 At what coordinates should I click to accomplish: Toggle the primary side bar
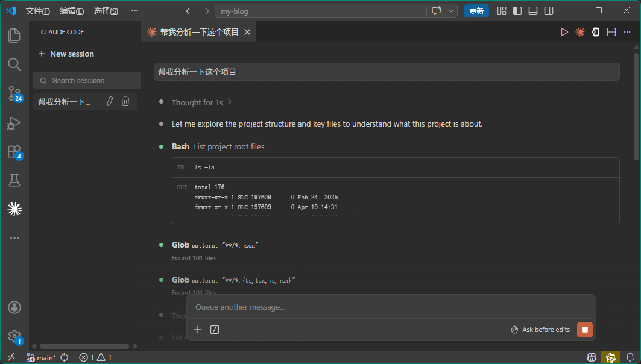[x=517, y=11]
